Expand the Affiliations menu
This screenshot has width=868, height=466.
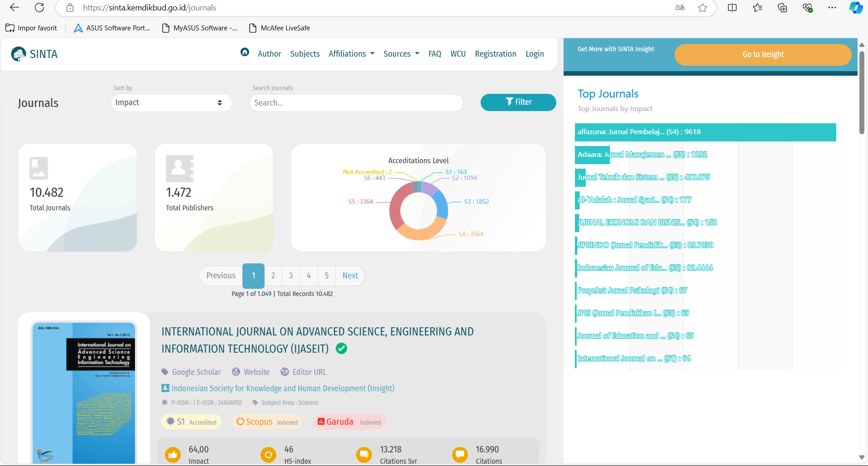pyautogui.click(x=351, y=54)
